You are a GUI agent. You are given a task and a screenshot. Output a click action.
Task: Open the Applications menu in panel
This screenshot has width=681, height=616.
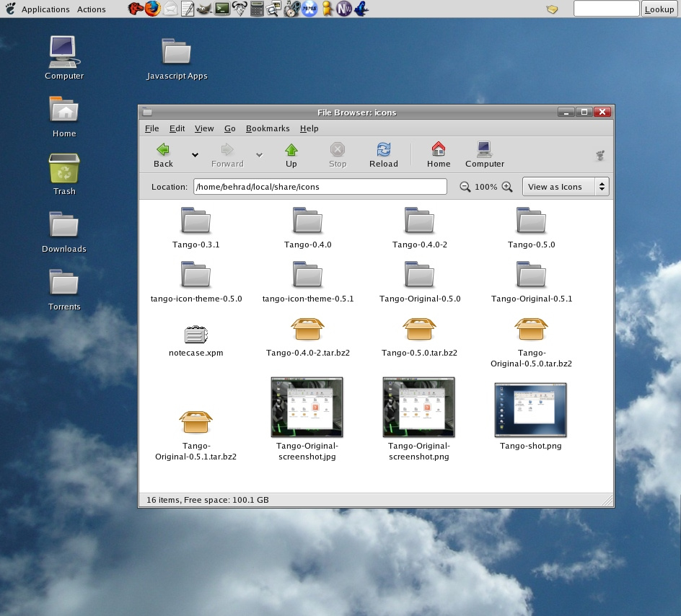[x=45, y=9]
